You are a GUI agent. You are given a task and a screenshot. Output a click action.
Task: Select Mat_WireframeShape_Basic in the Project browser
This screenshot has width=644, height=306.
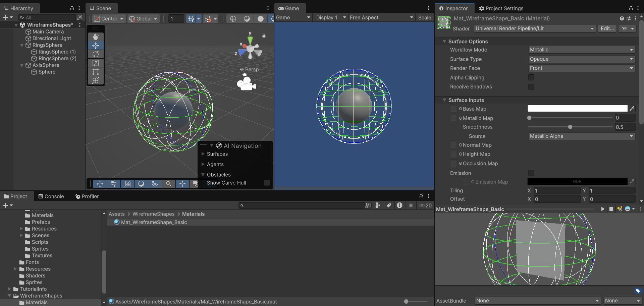(154, 222)
